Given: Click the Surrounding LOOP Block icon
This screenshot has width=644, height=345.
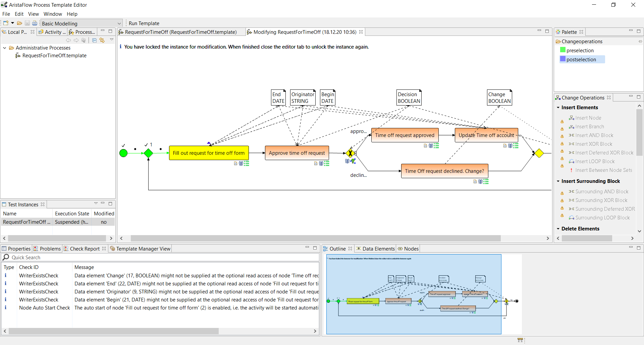Looking at the screenshot, I should coord(572,218).
